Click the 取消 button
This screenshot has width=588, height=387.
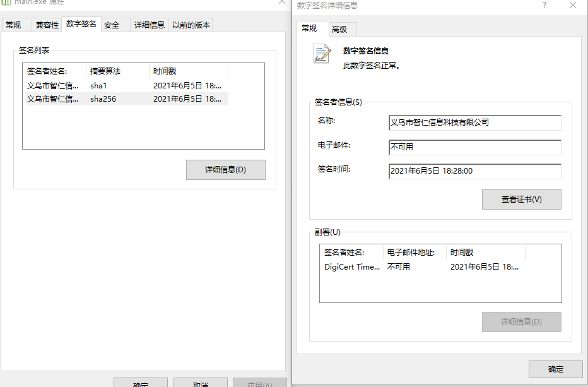tap(200, 383)
